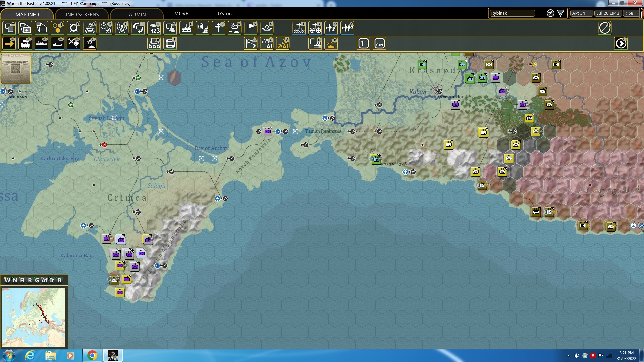
Task: Show rail damage info icon (R)
Action: point(90,28)
